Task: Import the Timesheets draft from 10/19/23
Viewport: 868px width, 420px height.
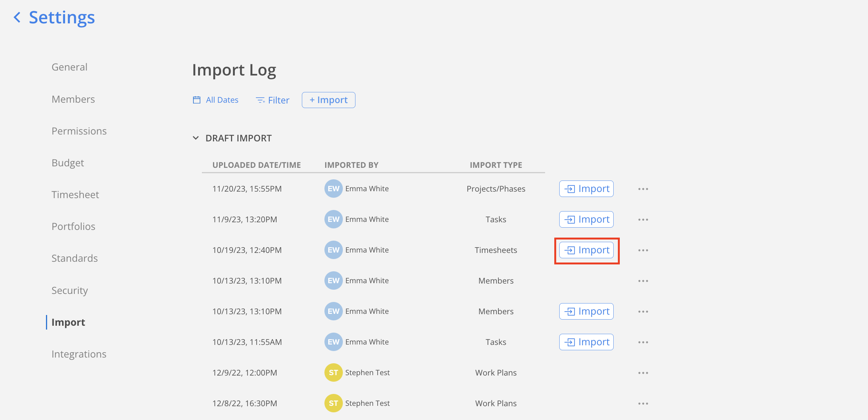Action: pos(586,250)
